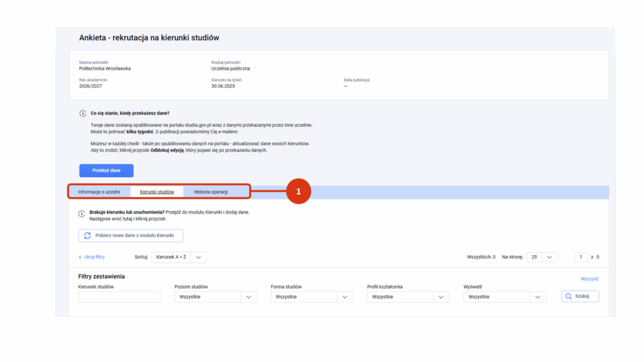Open the Poziom studiów dropdown
The image size is (644, 362).
tap(215, 297)
